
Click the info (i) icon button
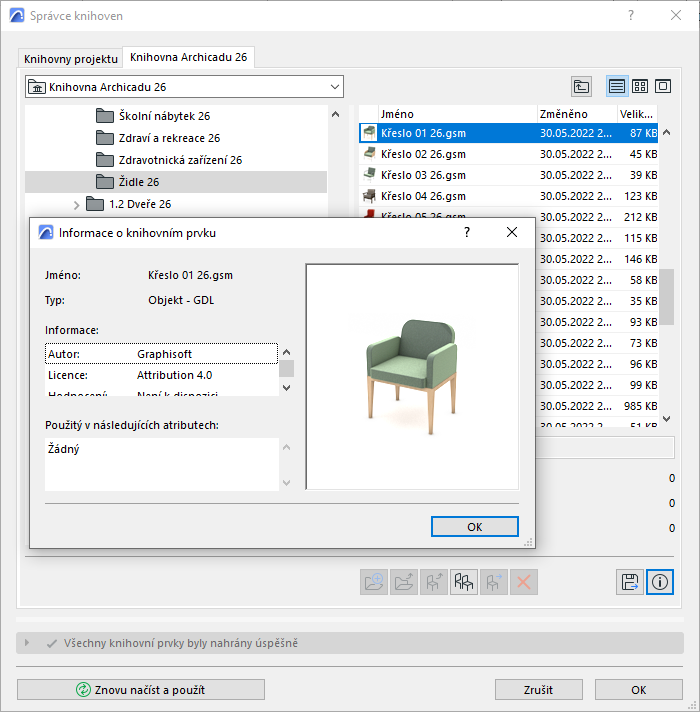pyautogui.click(x=660, y=582)
